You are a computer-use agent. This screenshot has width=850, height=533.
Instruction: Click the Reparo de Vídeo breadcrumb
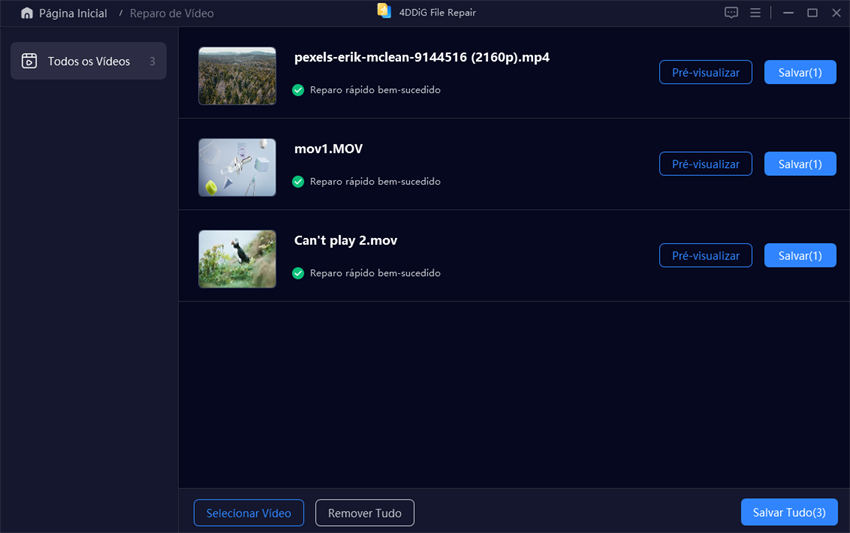pyautogui.click(x=171, y=13)
